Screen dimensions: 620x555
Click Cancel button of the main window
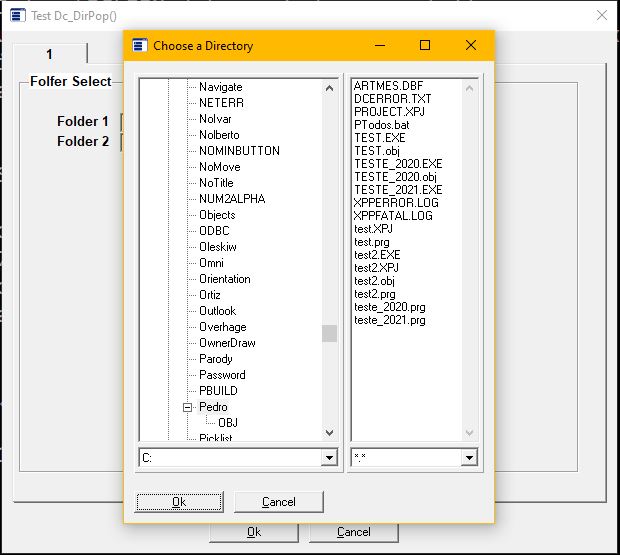pyautogui.click(x=354, y=532)
